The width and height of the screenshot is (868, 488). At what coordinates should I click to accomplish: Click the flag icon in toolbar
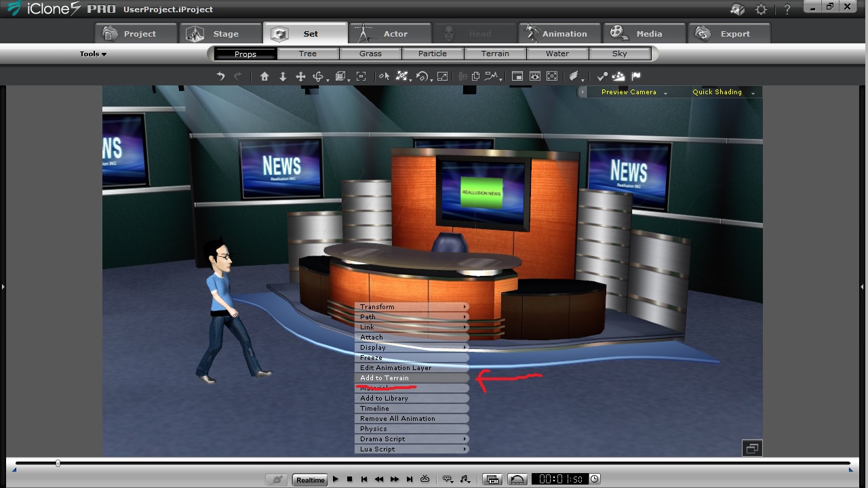(636, 76)
